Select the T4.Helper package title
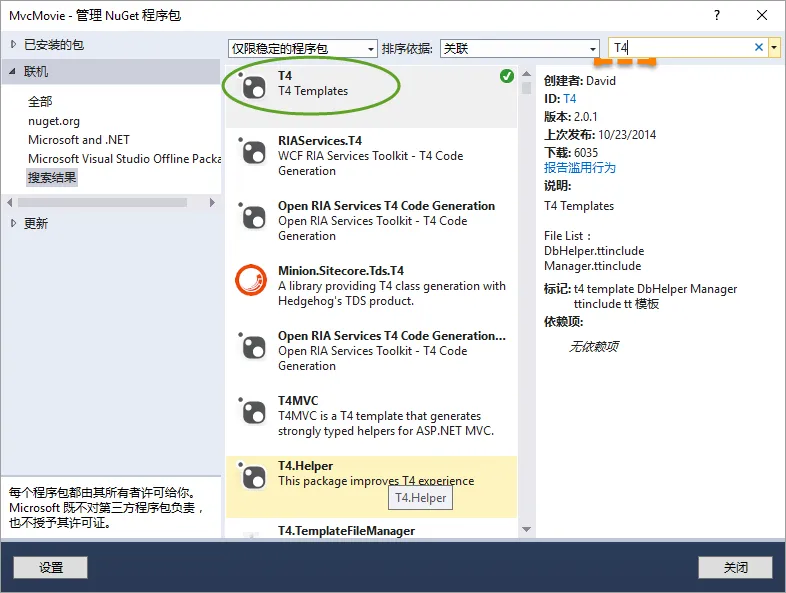The width and height of the screenshot is (786, 593). tap(305, 466)
